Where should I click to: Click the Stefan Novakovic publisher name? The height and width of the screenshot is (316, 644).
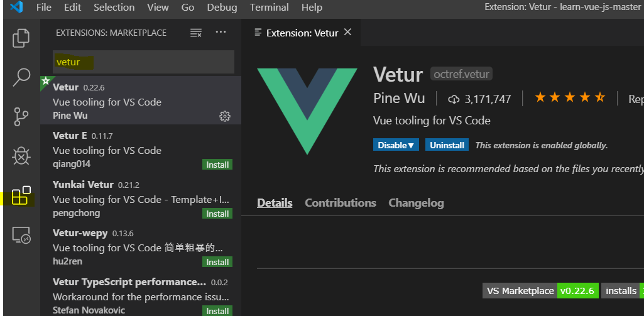pos(89,310)
